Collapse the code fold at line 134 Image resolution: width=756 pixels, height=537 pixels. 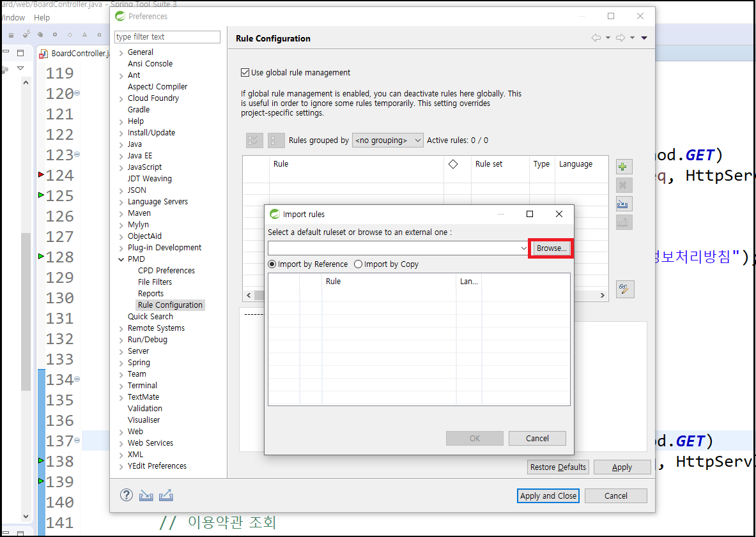pos(77,379)
